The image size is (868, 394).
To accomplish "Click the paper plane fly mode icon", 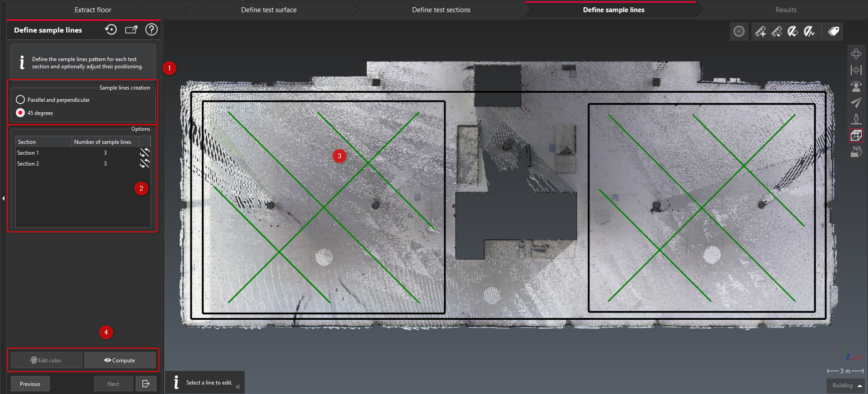I will tap(856, 103).
